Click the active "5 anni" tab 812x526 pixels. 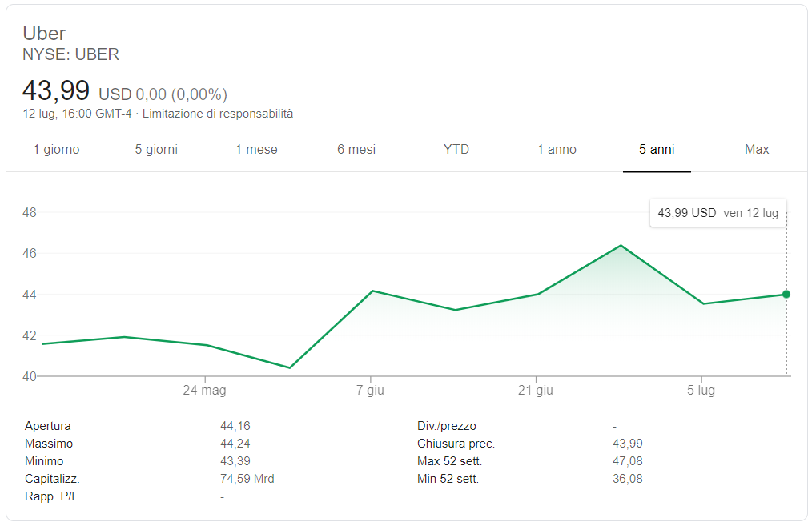(657, 150)
